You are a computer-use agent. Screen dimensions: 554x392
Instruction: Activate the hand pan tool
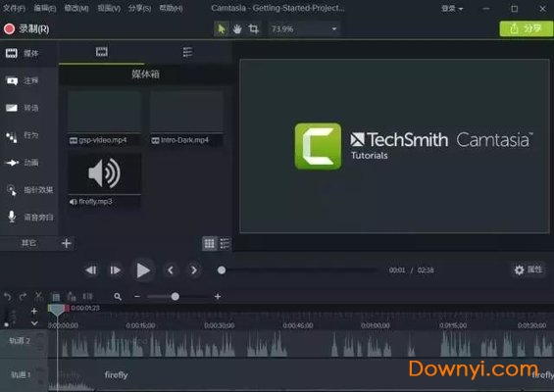coord(237,28)
